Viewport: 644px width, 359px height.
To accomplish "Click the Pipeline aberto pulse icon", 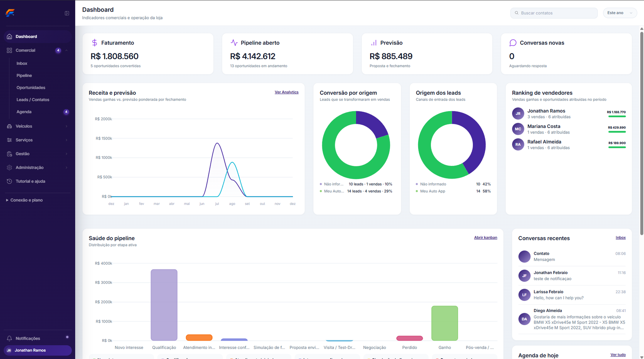I will point(234,42).
